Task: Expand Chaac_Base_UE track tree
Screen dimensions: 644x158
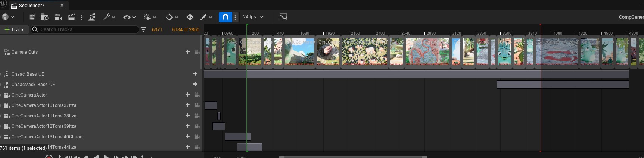Action: click(1, 74)
